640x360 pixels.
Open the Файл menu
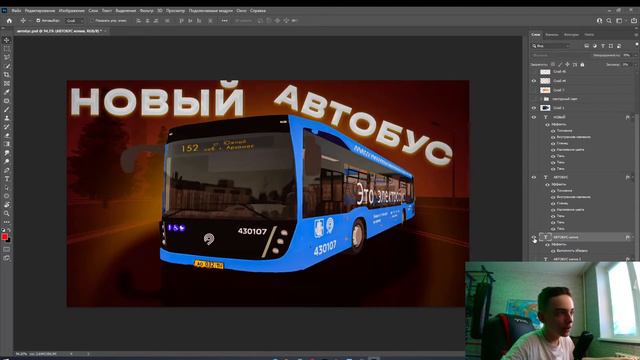tap(16, 11)
